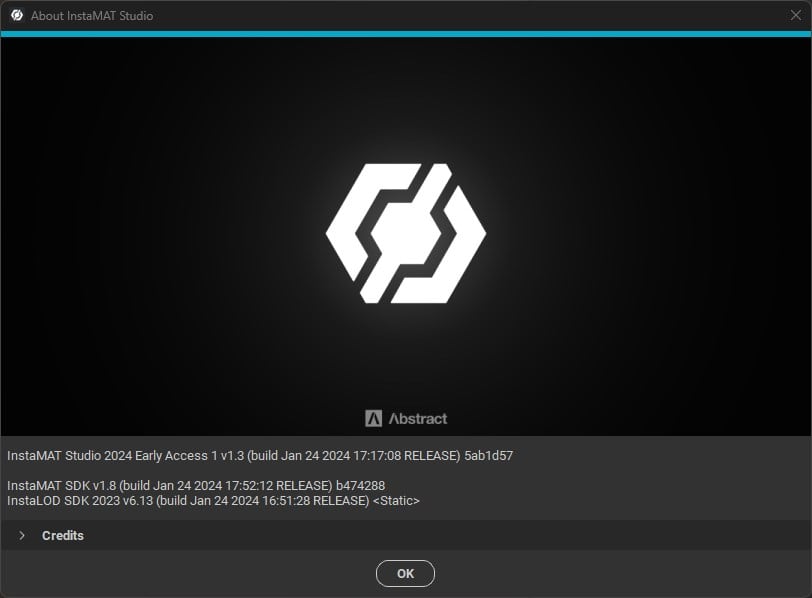812x598 pixels.
Task: Expand the Credits section chevron
Action: (x=22, y=535)
